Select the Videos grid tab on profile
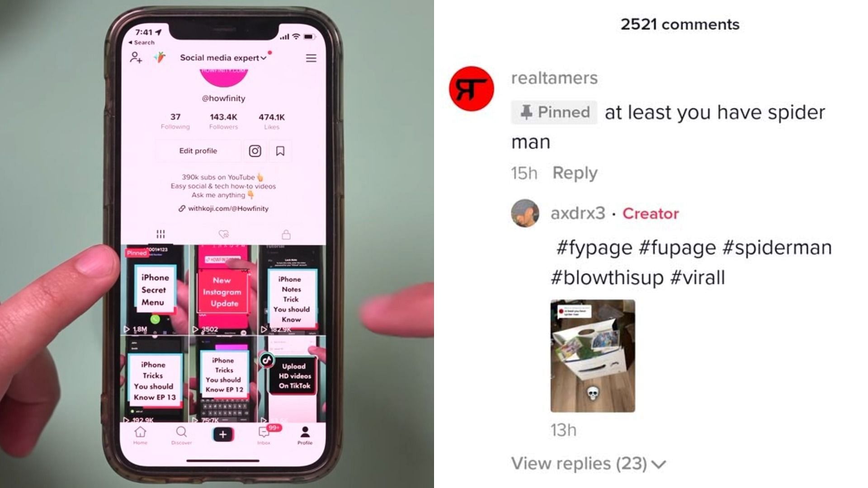This screenshot has height=488, width=868. click(160, 234)
